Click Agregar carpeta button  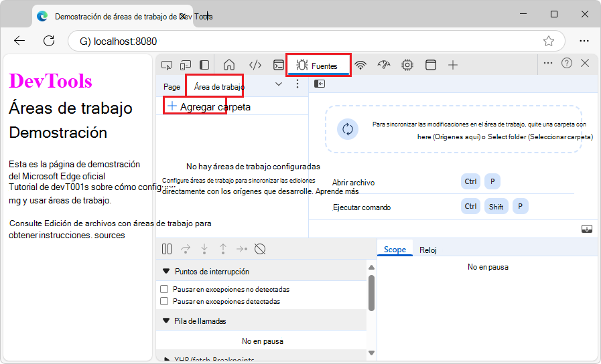[209, 107]
